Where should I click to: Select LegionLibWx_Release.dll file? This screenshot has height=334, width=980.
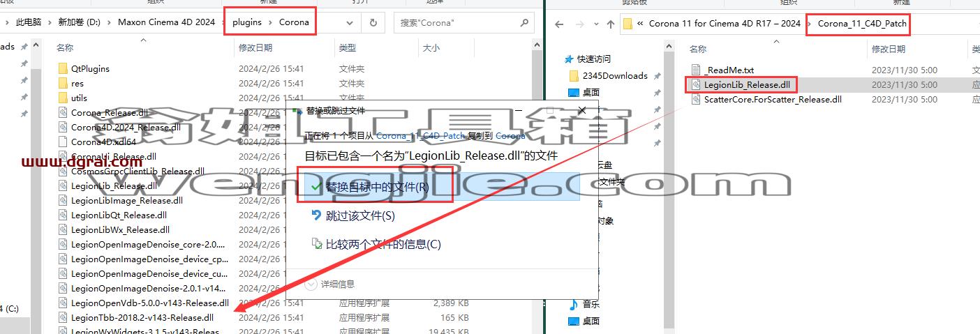(x=120, y=229)
